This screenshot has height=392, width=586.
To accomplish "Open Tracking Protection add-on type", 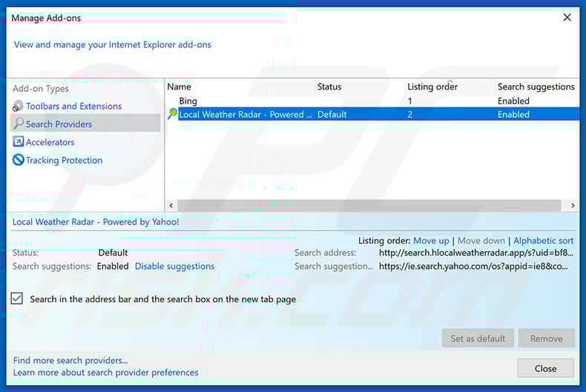I will [x=64, y=160].
